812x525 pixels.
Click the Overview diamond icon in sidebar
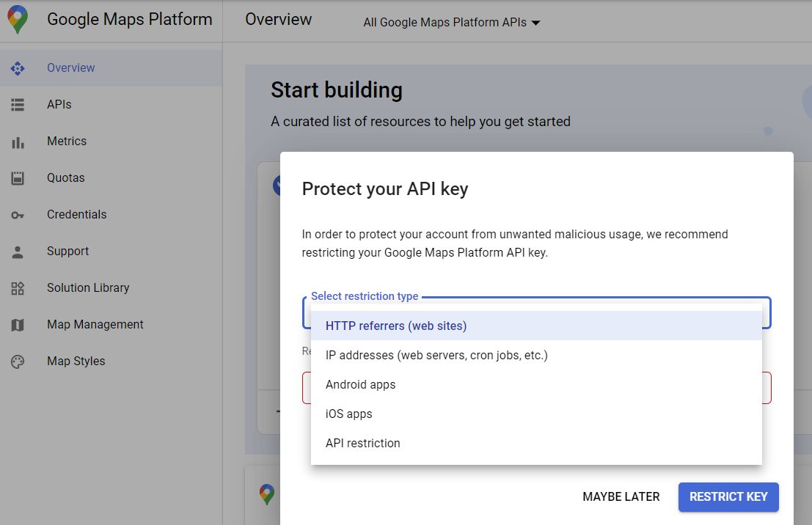click(18, 68)
